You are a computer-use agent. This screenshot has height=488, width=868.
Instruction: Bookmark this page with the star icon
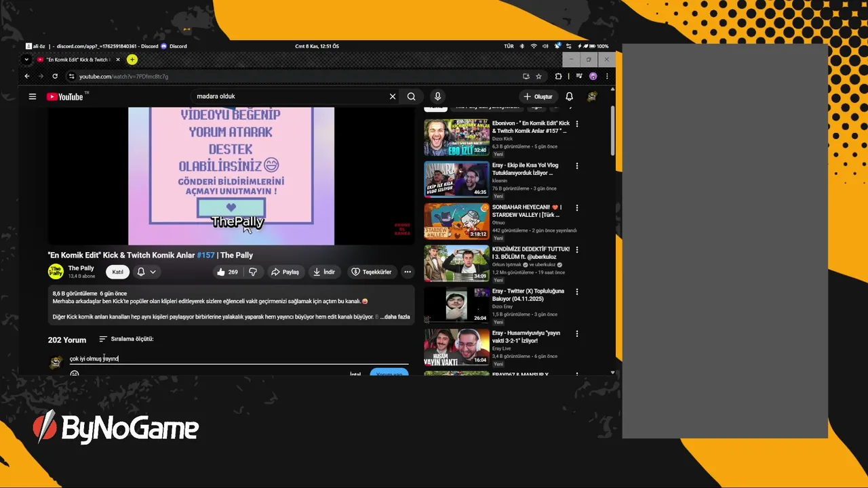pyautogui.click(x=538, y=76)
